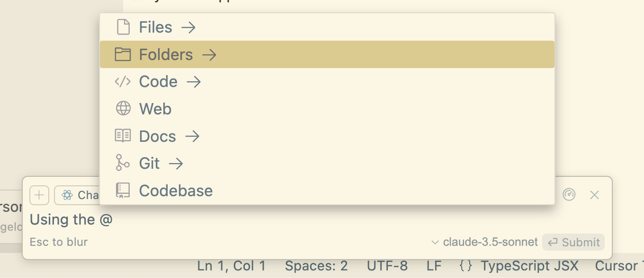Choose Codebase from the mention list
The height and width of the screenshot is (278, 644).
tap(327, 191)
